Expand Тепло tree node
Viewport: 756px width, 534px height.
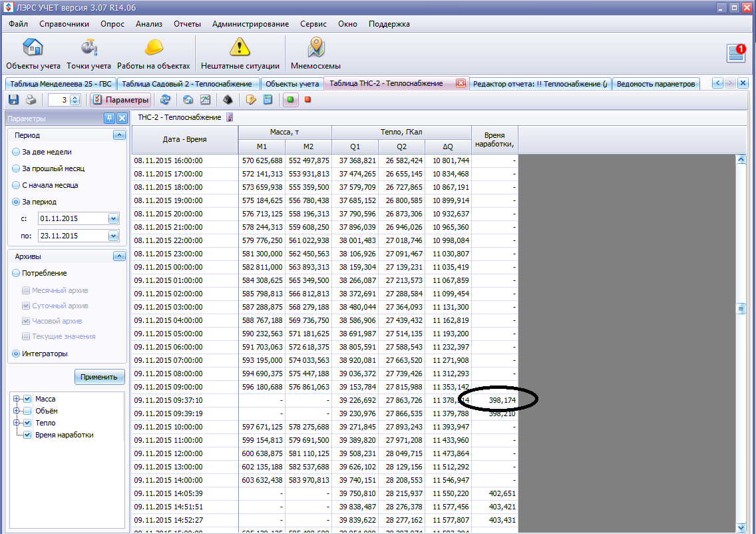[17, 423]
